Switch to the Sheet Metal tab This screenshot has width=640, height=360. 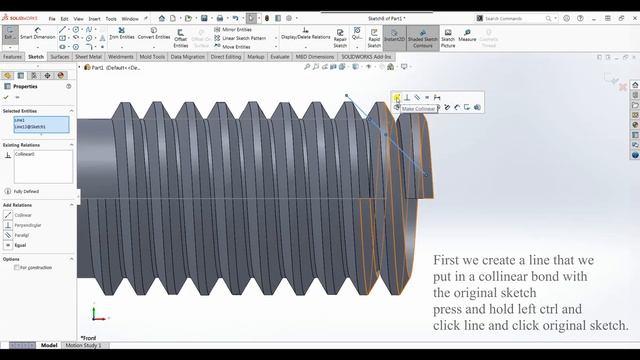click(88, 57)
